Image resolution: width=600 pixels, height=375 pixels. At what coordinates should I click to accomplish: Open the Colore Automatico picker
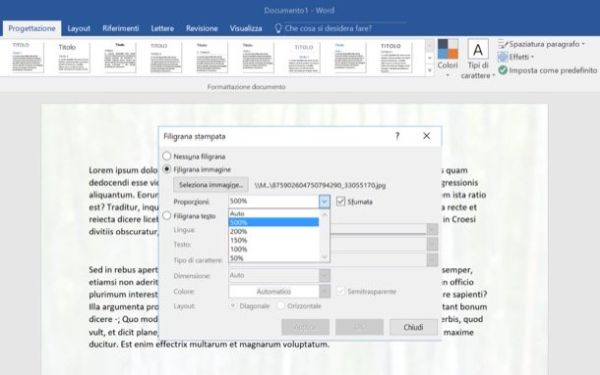point(279,291)
